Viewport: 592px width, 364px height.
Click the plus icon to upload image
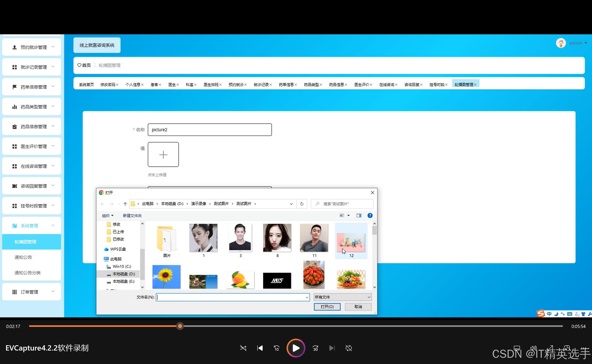[163, 155]
